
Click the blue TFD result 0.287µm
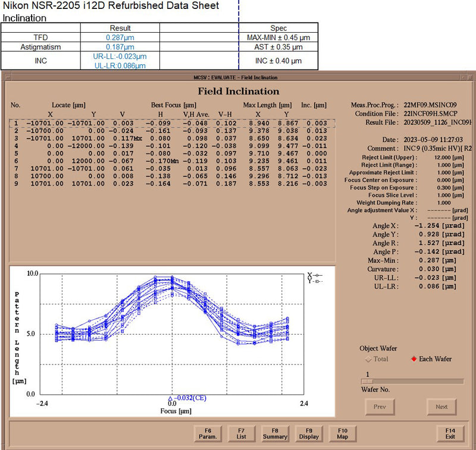click(x=120, y=37)
